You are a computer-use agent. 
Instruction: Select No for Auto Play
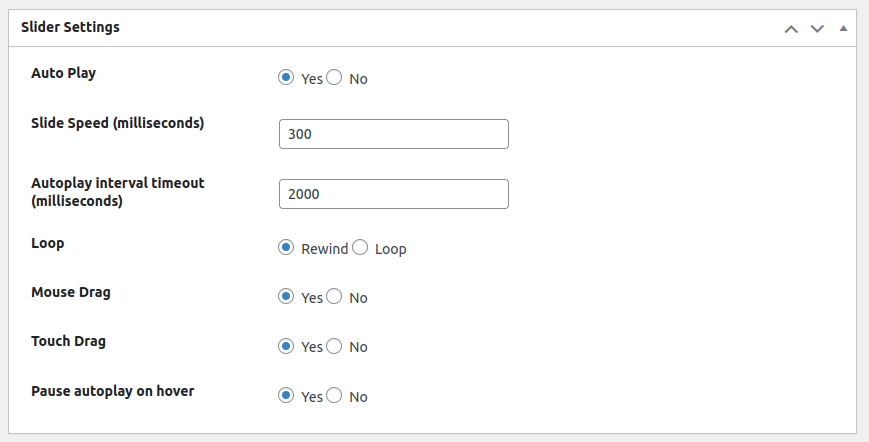coord(335,77)
